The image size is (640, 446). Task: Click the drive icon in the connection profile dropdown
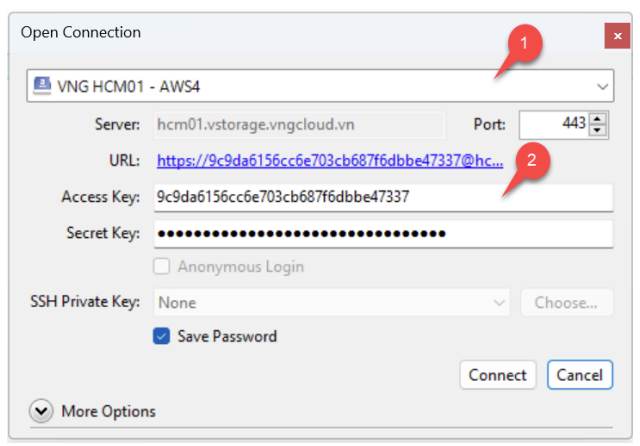pyautogui.click(x=42, y=86)
